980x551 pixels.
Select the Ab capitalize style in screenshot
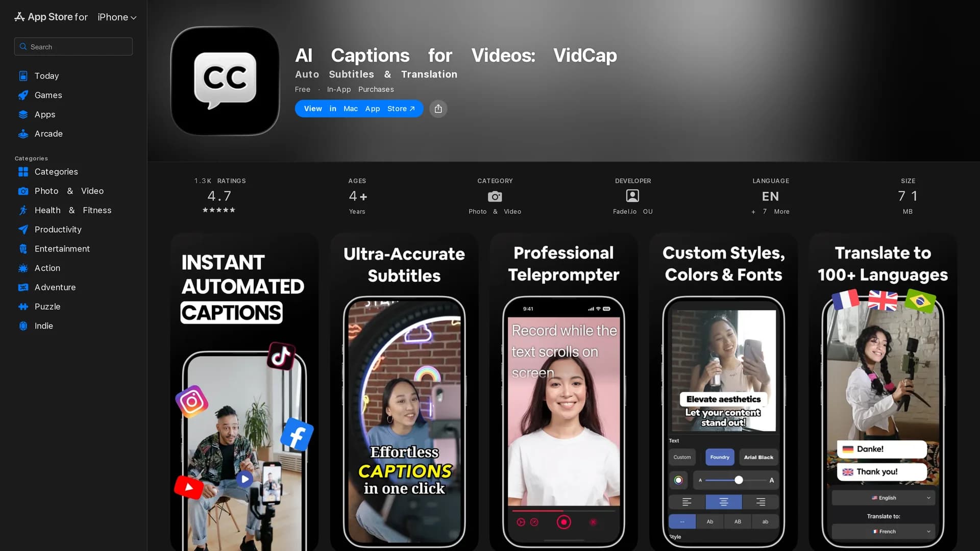pos(710,521)
